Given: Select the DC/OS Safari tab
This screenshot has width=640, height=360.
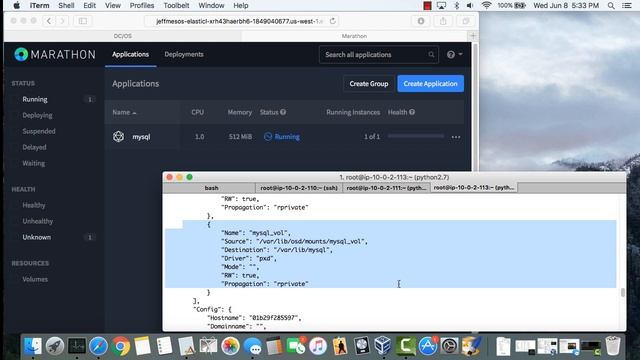Looking at the screenshot, I should tap(122, 36).
